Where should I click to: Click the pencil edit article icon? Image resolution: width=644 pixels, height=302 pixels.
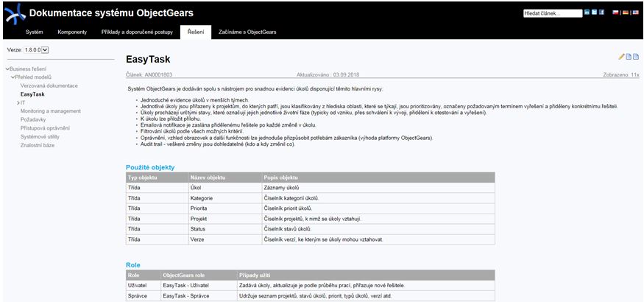click(622, 57)
